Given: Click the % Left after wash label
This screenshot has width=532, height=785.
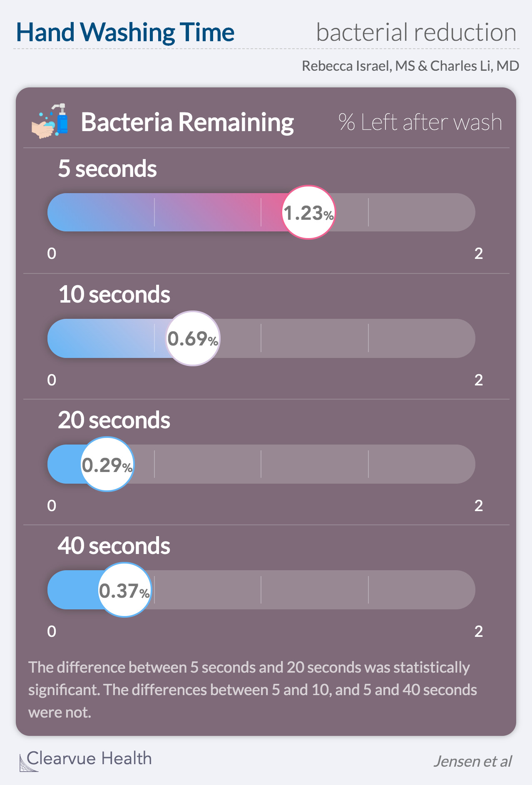Looking at the screenshot, I should click(x=420, y=122).
